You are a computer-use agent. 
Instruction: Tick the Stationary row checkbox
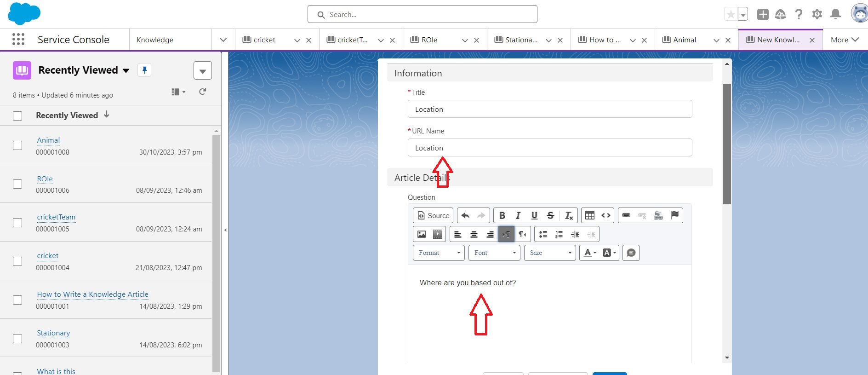tap(17, 339)
